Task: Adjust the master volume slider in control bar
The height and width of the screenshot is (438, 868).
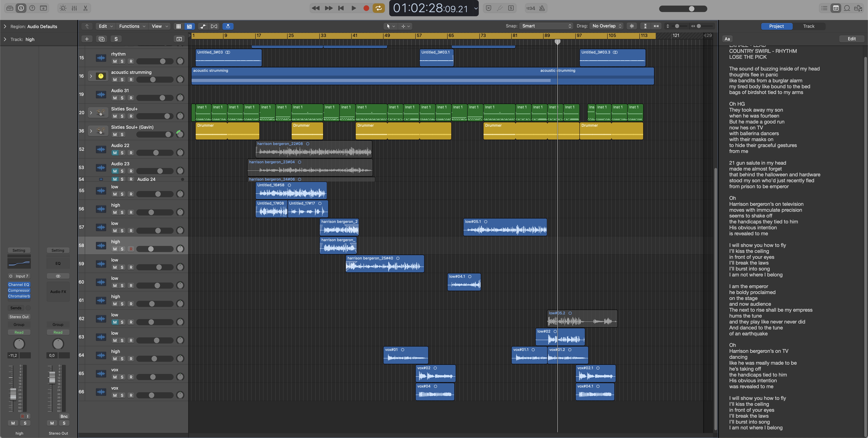Action: coord(691,9)
